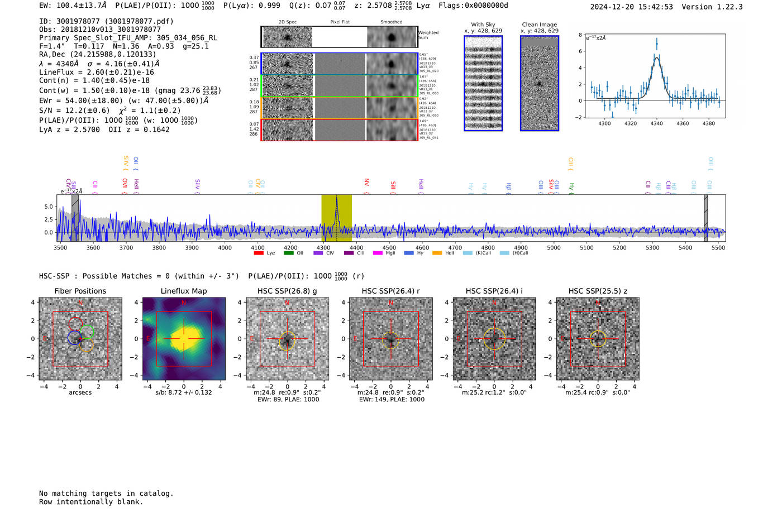782x532 pixels.
Task: Select the With Sky image panel
Action: tap(483, 83)
